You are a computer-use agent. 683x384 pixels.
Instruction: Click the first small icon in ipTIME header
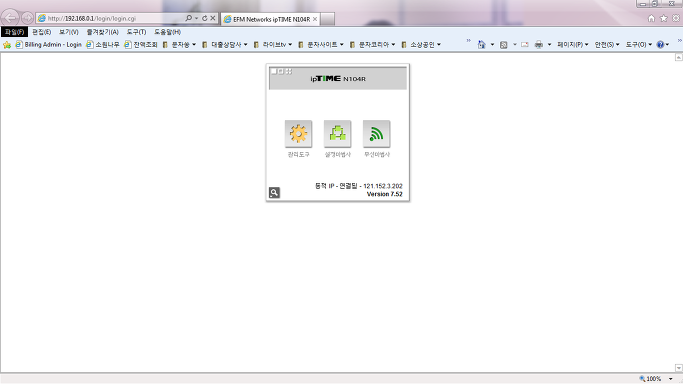(x=274, y=71)
